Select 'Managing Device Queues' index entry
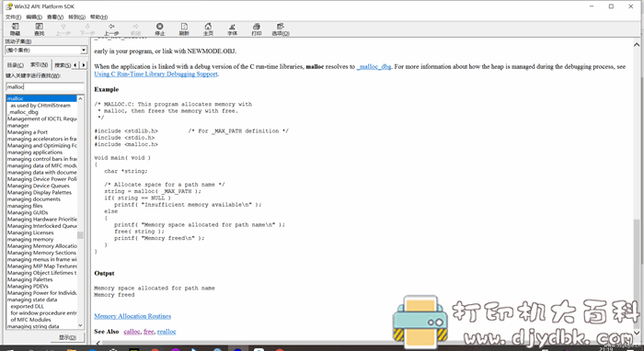 point(39,186)
